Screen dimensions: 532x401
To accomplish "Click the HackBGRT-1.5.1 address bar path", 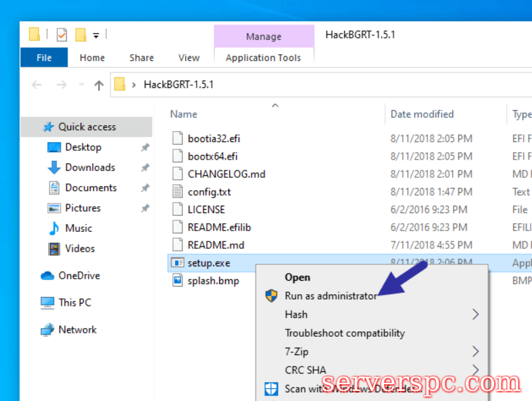I will [x=178, y=85].
